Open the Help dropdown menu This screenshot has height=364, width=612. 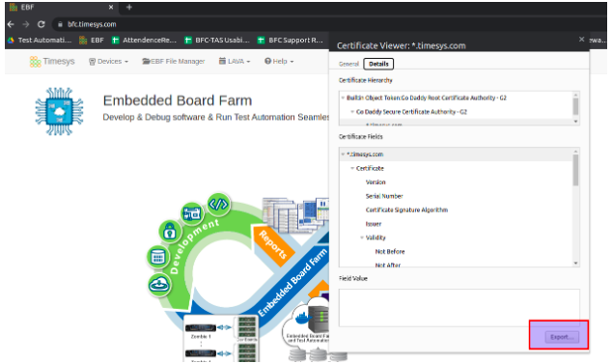click(x=279, y=62)
